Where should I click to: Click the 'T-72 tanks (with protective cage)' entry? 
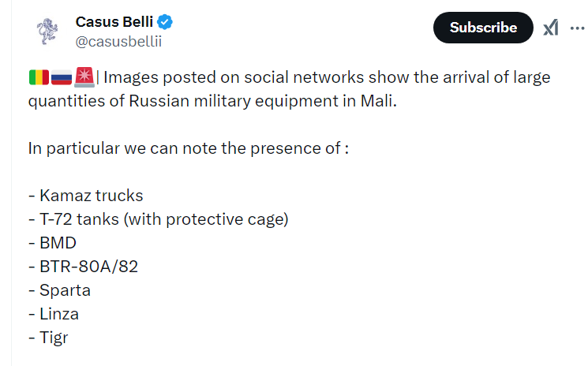159,219
